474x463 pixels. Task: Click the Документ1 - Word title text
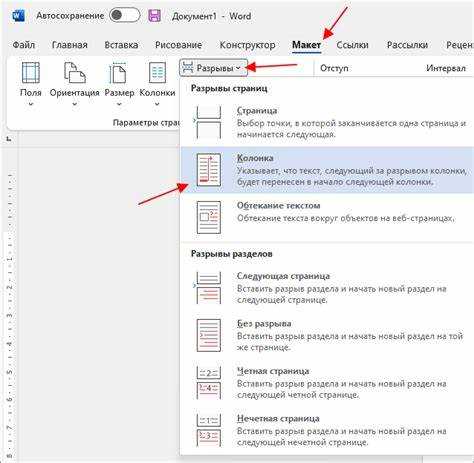pyautogui.click(x=212, y=16)
